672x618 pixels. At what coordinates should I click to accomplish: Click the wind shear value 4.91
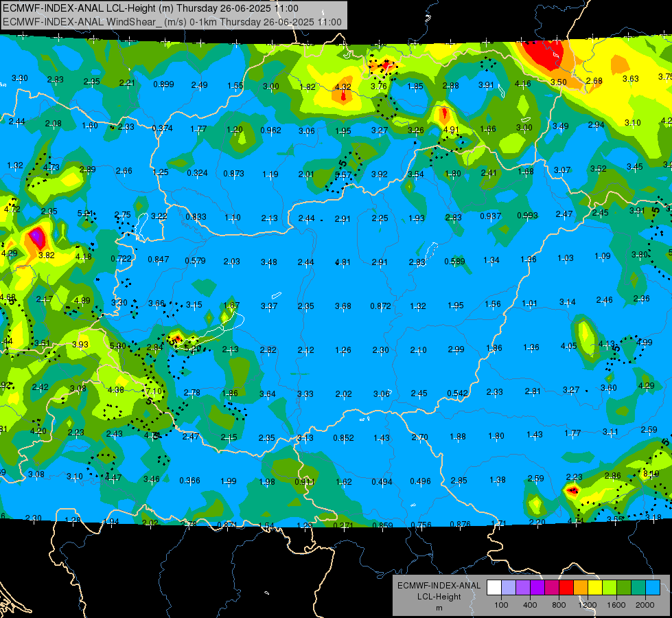tap(451, 129)
